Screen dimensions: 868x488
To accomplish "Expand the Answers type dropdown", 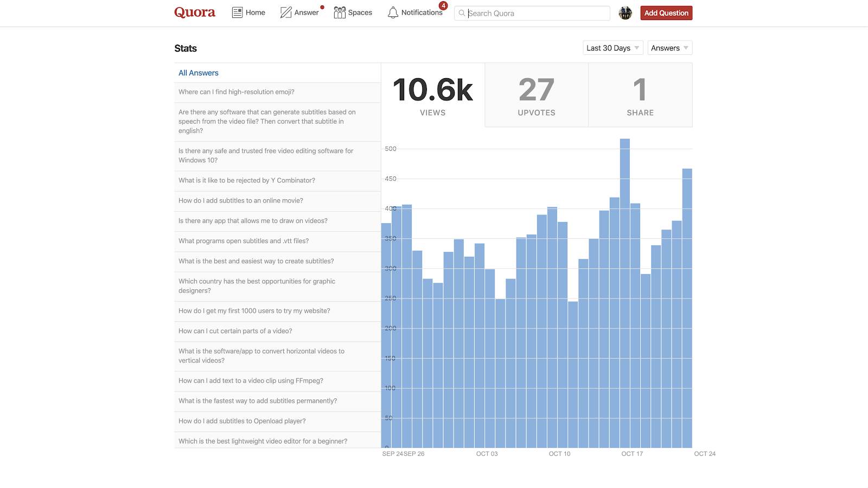I will point(670,48).
